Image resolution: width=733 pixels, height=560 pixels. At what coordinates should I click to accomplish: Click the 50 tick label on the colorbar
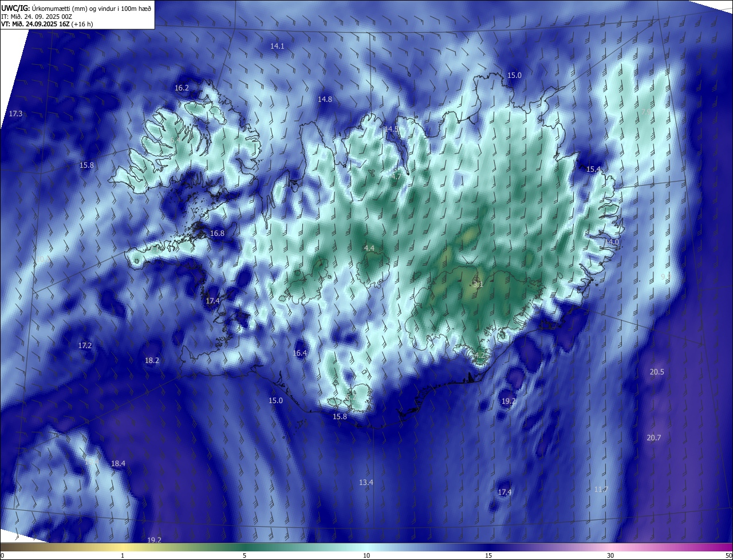pos(728,556)
